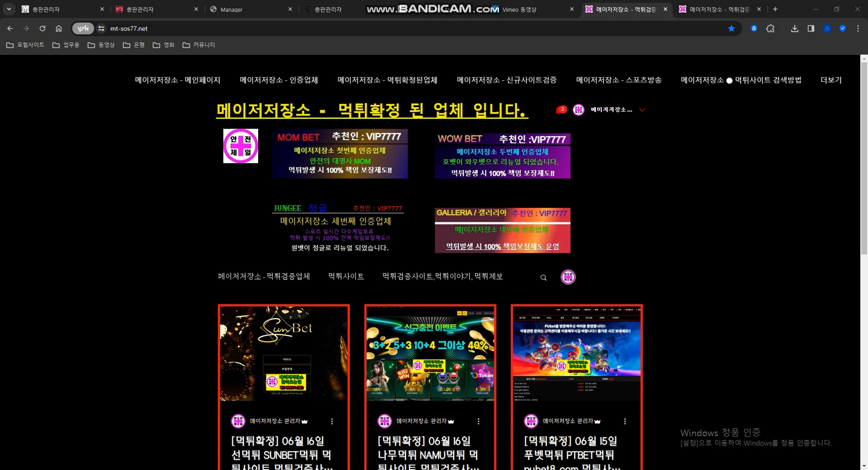Click the site search magnifier icon
Screen dimensions: 868x470
click(x=543, y=278)
